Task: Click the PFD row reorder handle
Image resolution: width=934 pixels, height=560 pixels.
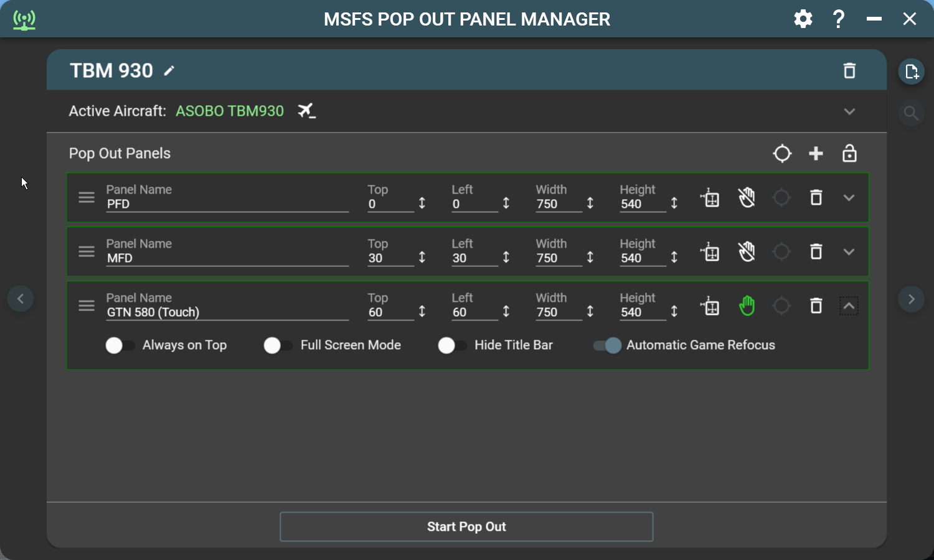Action: [87, 197]
